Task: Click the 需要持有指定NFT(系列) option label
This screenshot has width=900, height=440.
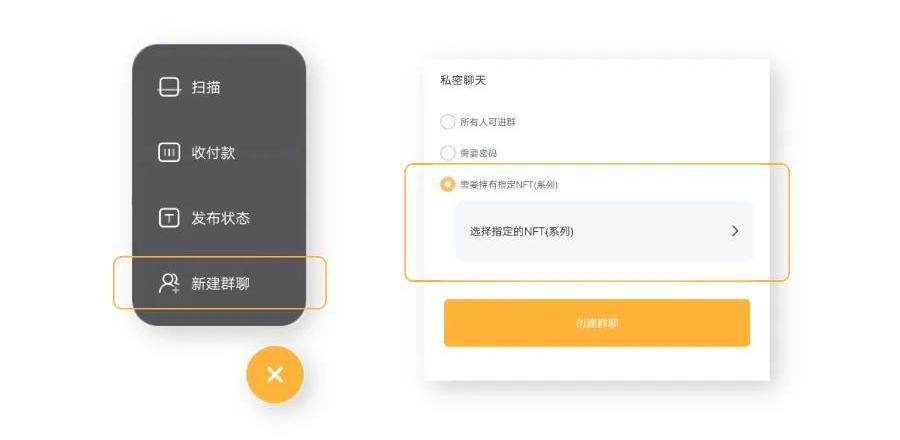Action: click(x=509, y=185)
